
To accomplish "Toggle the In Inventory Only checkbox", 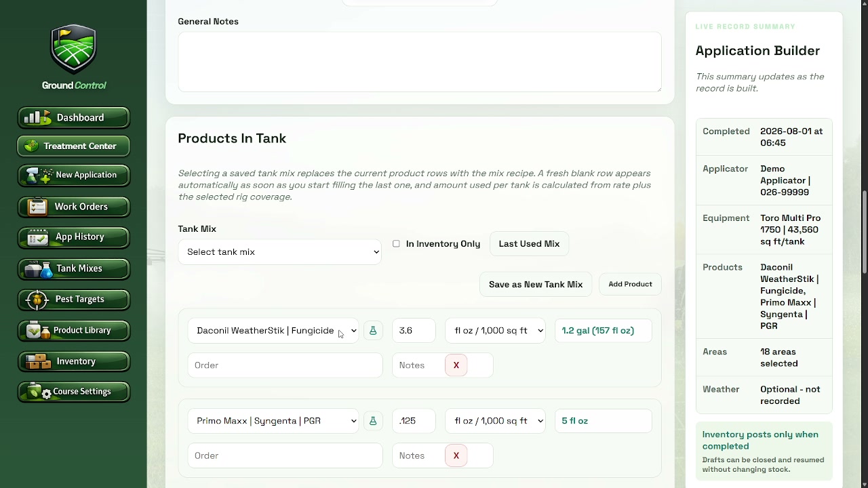I will [396, 244].
